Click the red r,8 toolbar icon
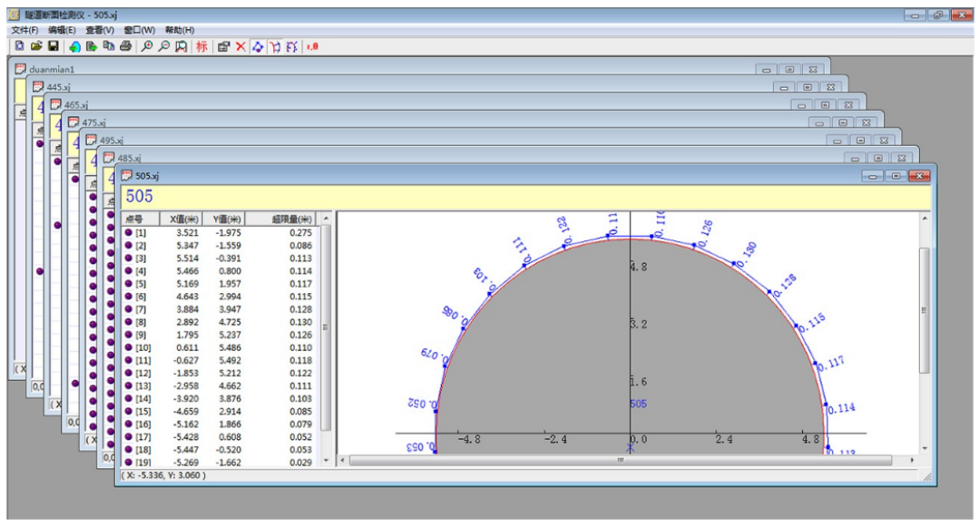Viewport: 980px width, 527px height. tap(312, 46)
